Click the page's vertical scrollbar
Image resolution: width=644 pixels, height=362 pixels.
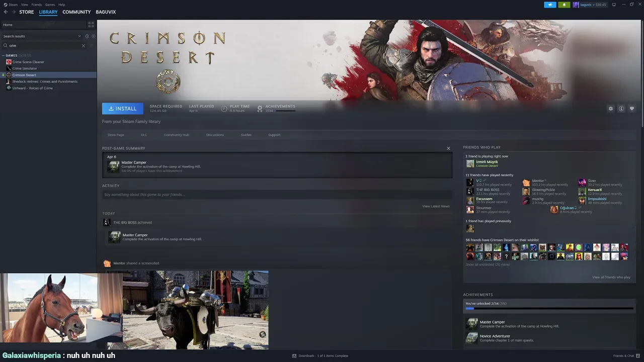641,73
